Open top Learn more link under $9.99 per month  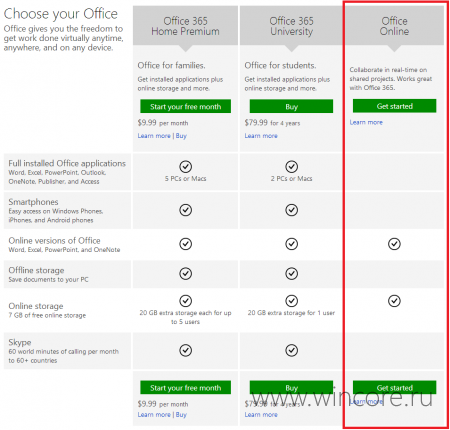[x=154, y=136]
